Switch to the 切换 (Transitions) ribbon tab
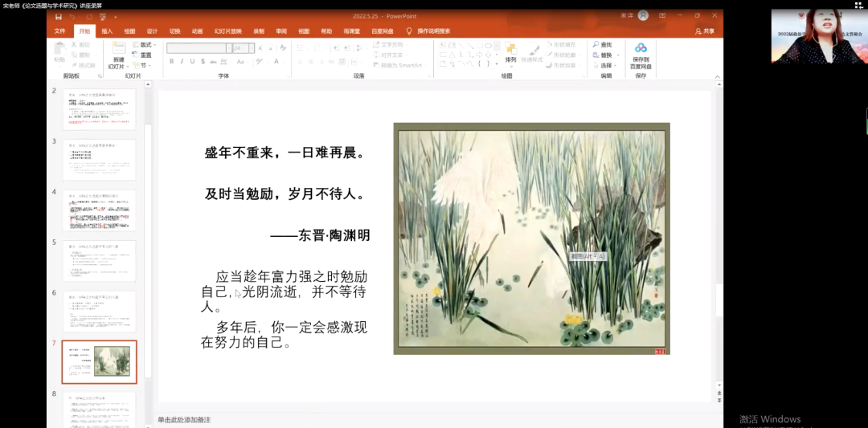The image size is (868, 428). tap(175, 31)
